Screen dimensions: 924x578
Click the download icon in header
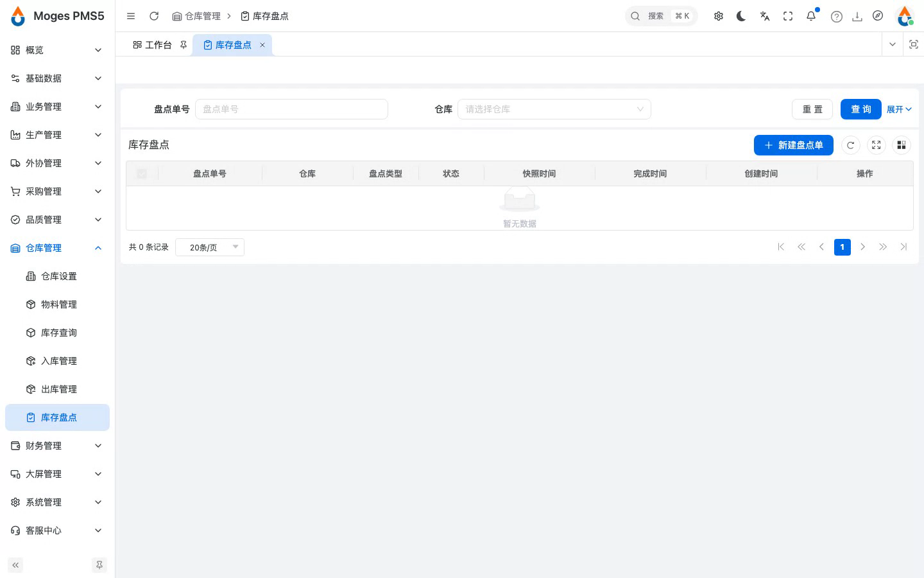[857, 17]
